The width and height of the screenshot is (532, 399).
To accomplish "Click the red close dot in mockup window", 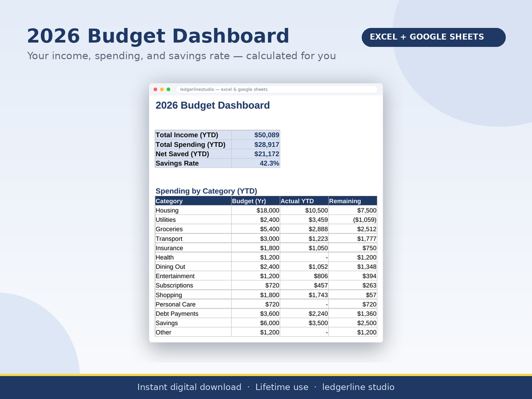I will tap(155, 89).
